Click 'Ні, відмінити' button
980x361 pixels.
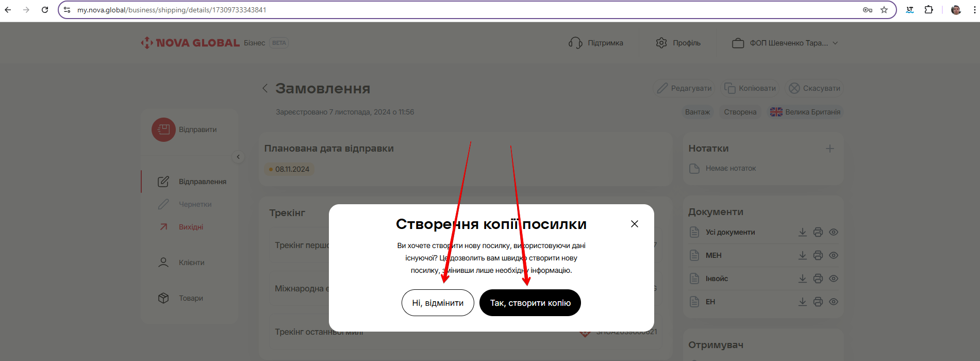pyautogui.click(x=438, y=303)
